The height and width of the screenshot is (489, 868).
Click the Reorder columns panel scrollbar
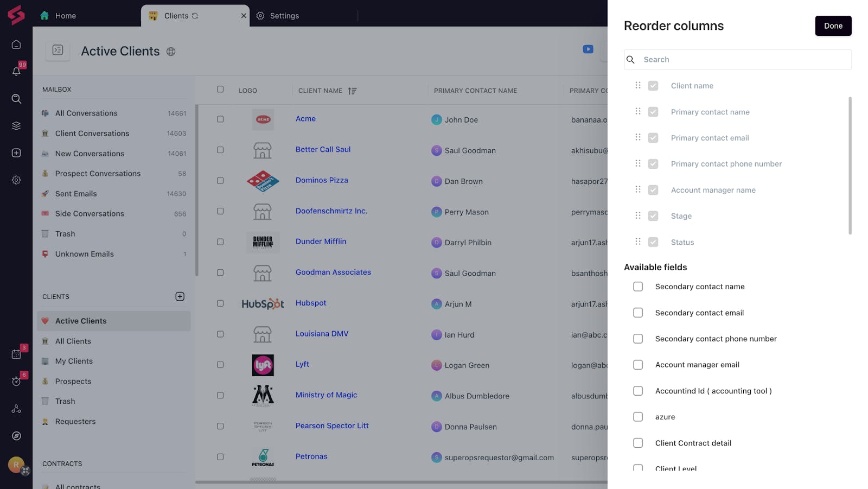pos(850,166)
